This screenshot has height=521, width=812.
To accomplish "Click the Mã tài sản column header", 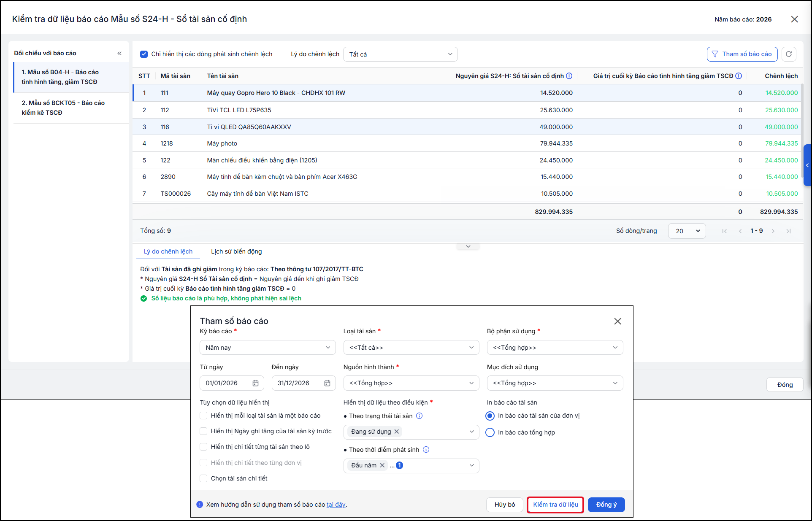I will [x=175, y=76].
